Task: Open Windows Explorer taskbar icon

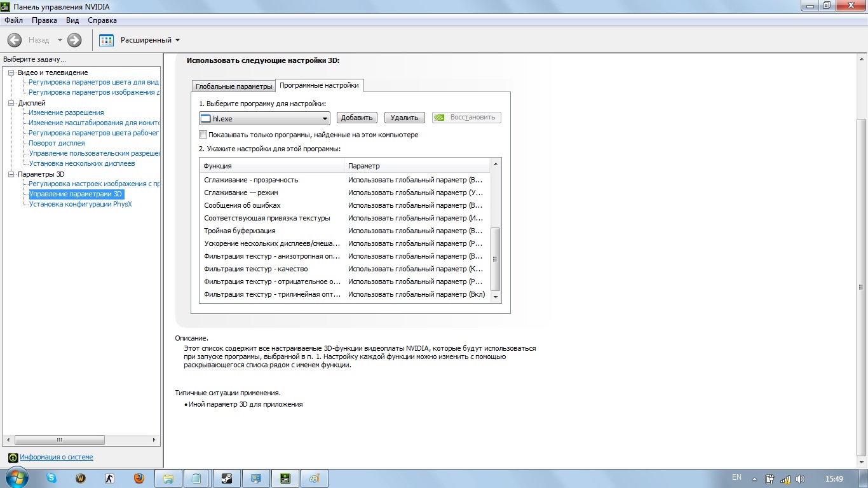Action: [x=168, y=478]
